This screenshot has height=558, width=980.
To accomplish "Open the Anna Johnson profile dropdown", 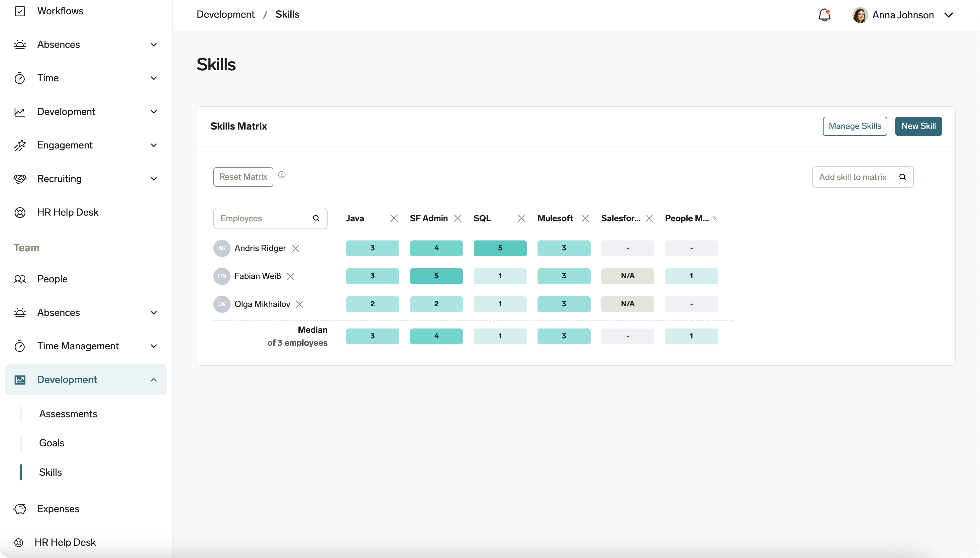I will 949,15.
